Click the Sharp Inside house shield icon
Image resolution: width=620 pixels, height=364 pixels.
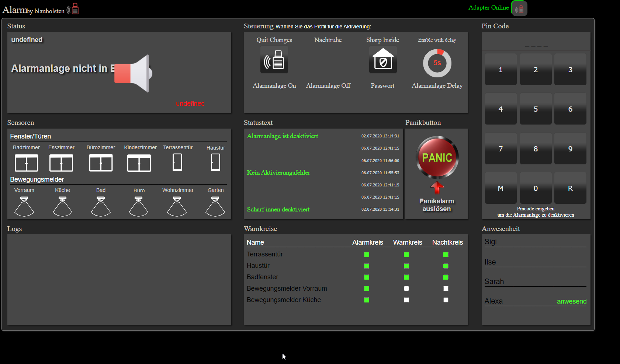click(x=383, y=60)
